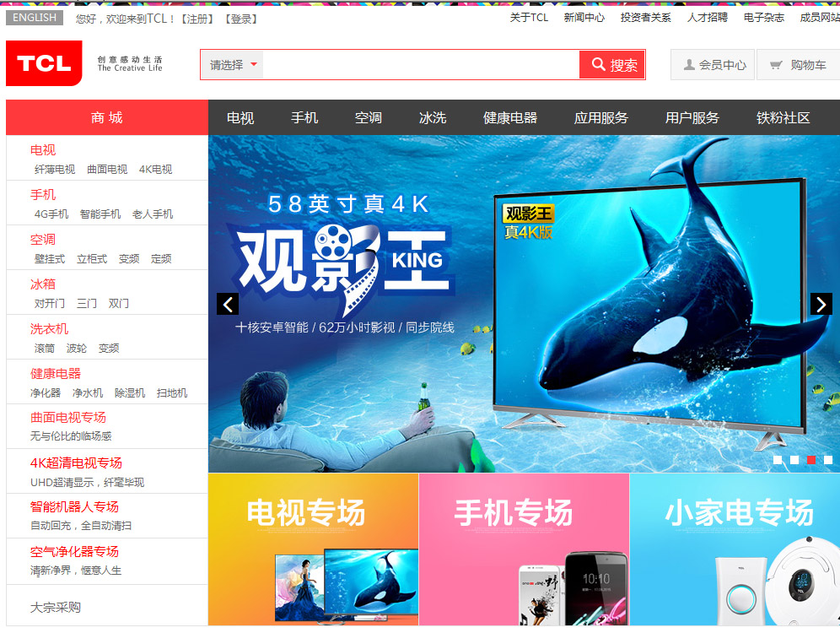
Task: Open the 定频 air conditioner link
Action: (161, 259)
